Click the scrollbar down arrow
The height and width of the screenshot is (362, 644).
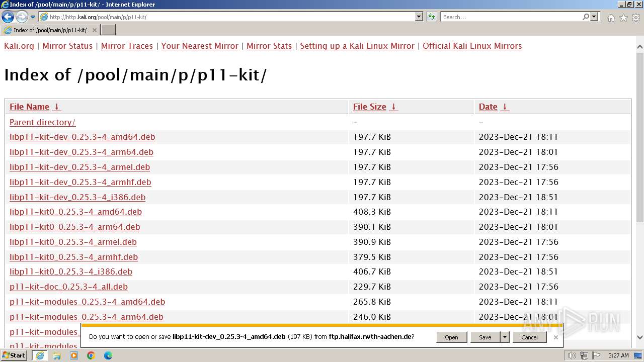tap(639, 337)
